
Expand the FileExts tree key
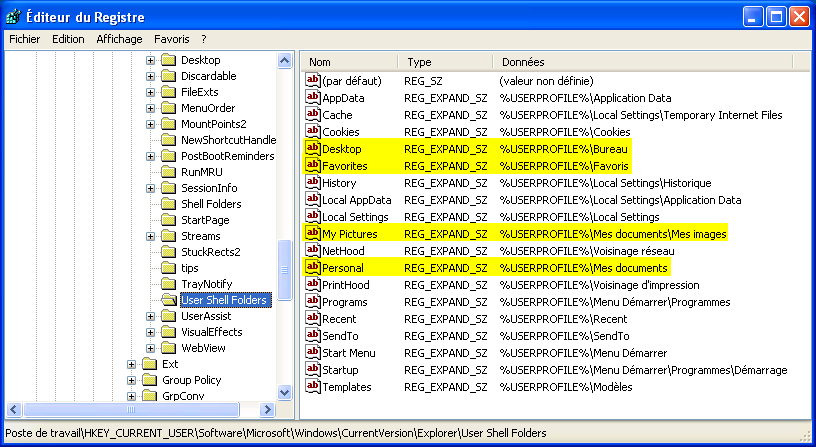pos(150,93)
